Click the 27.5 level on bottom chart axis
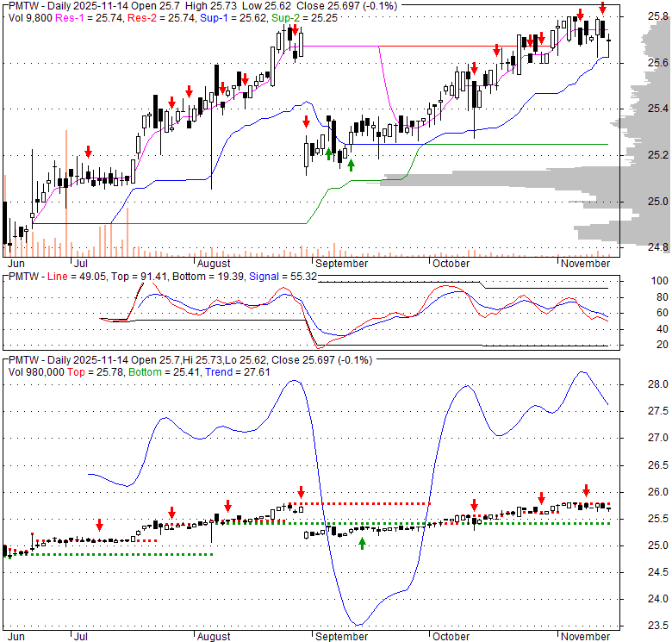Viewport: 672px width, 642px height. point(658,411)
